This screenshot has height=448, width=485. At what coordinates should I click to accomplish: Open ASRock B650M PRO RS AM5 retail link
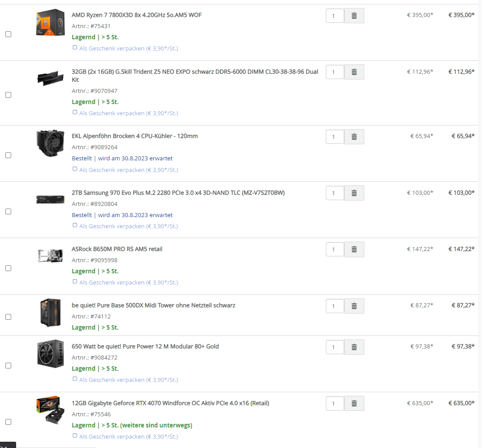coord(117,249)
